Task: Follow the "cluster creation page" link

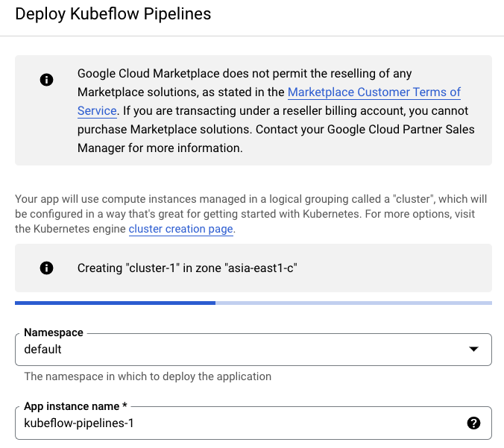Action: pos(181,229)
